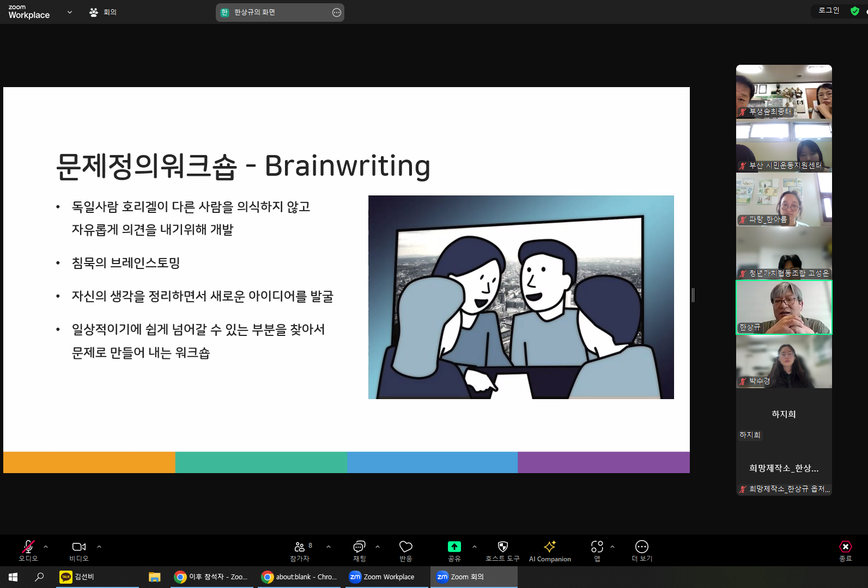Select the 회의 meeting tab

(103, 12)
